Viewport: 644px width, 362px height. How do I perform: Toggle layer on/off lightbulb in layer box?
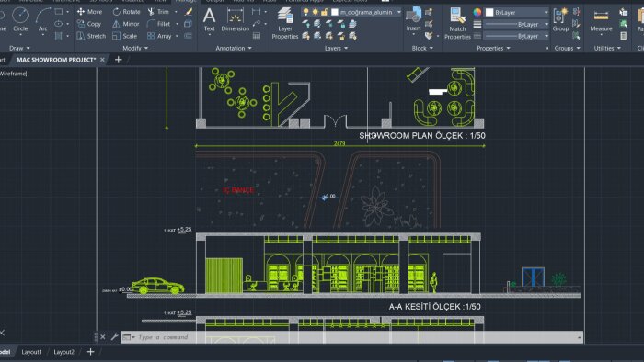click(x=306, y=12)
